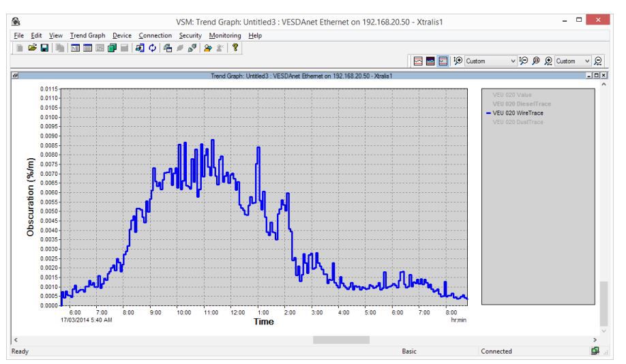Click the vertical zoom in magnifier
Image resolution: width=626 pixels, height=364 pixels.
pos(458,61)
